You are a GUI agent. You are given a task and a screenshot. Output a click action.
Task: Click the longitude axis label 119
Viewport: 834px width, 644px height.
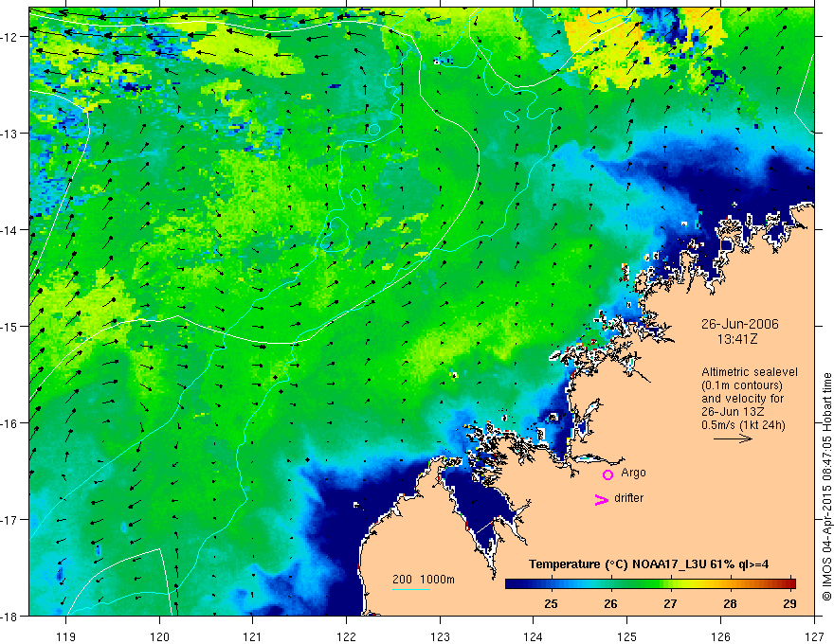(x=66, y=636)
